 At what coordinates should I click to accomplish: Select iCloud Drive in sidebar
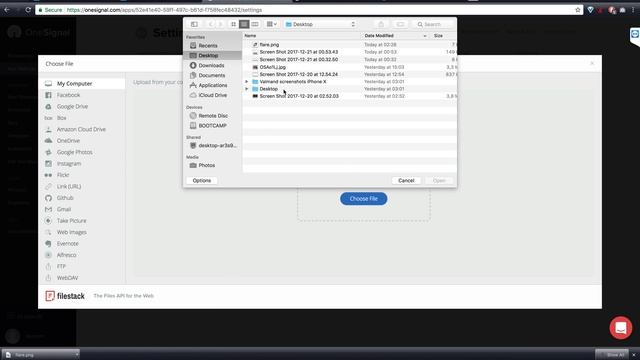tap(212, 95)
